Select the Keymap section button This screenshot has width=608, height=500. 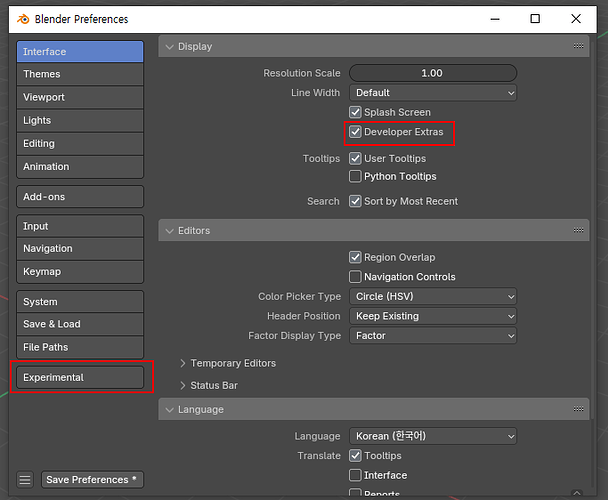(x=80, y=272)
